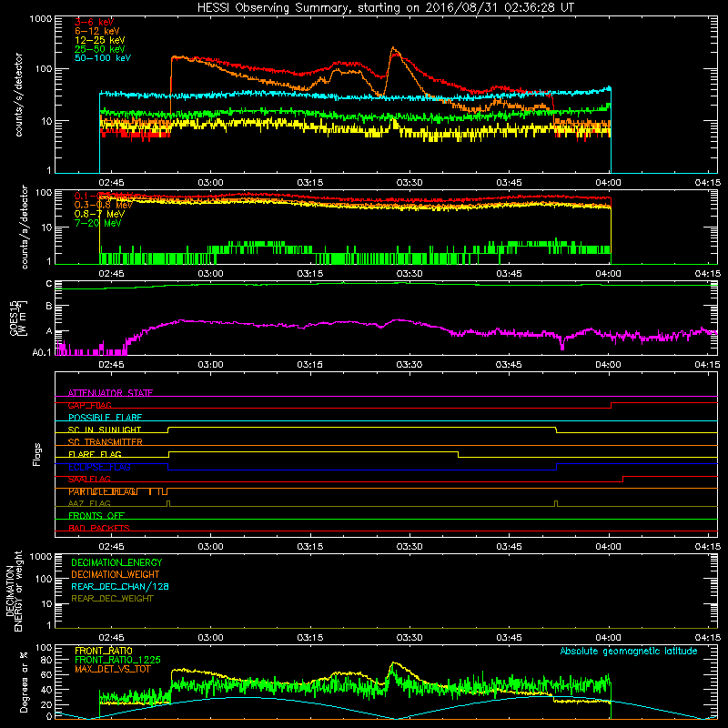Click the 04:15 tick under the Flags panel
The width and height of the screenshot is (728, 728).
708,547
